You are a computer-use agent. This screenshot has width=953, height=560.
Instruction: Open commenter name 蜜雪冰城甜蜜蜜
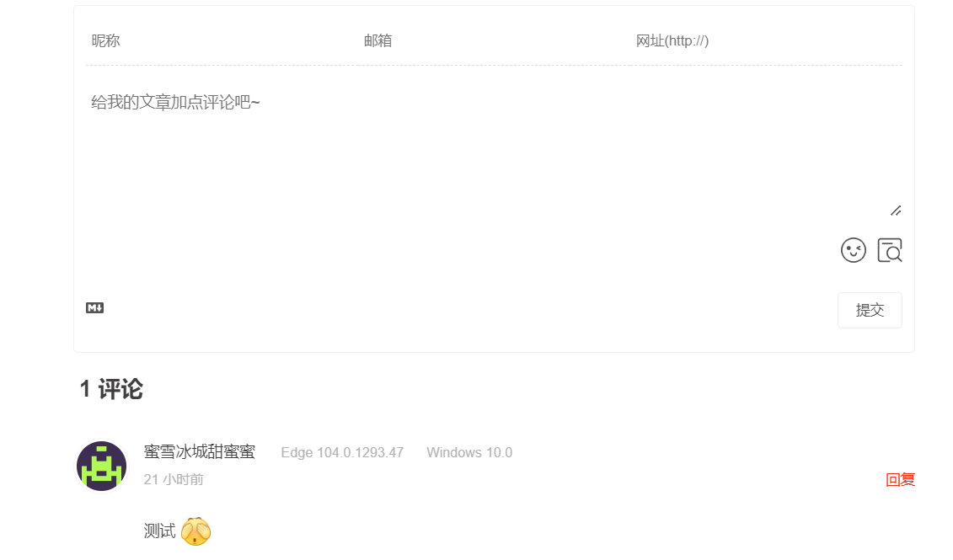click(200, 452)
